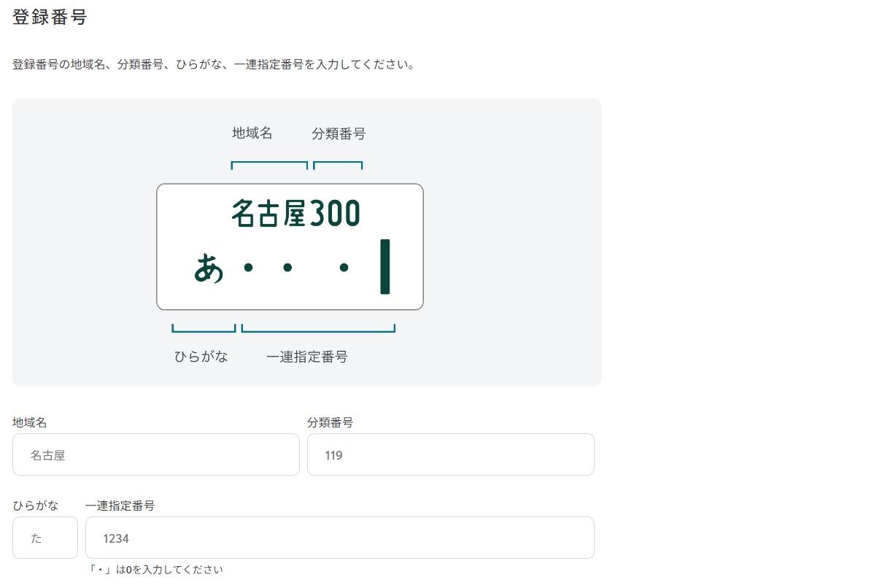This screenshot has width=885, height=588.
Task: Click the 分類番号 label above the field
Action: click(331, 422)
